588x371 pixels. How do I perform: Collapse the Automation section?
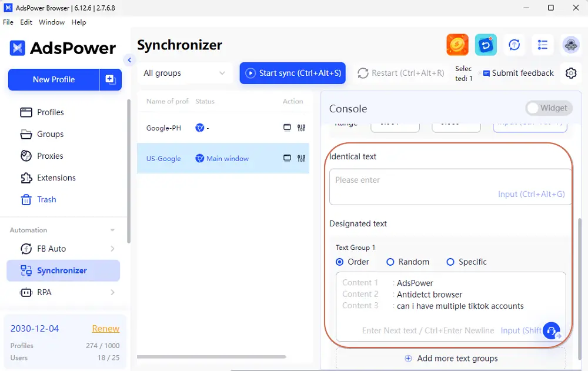click(x=112, y=230)
